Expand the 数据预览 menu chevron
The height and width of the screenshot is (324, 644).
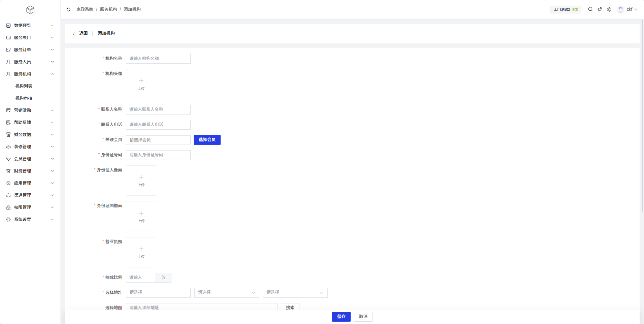pos(52,26)
